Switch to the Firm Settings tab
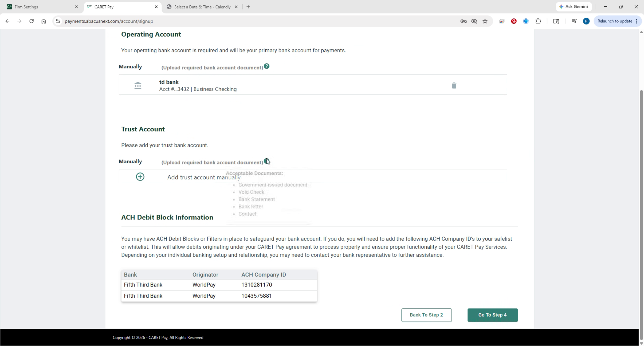This screenshot has width=644, height=346. click(41, 7)
